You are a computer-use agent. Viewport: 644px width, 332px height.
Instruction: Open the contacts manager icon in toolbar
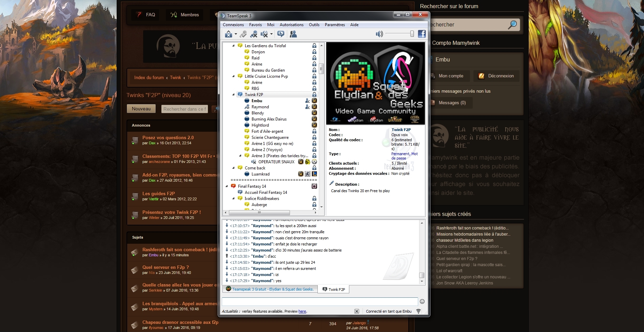click(293, 34)
